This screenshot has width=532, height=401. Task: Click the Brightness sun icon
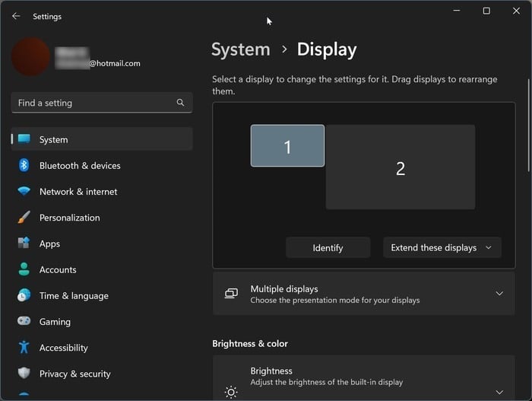pyautogui.click(x=231, y=393)
